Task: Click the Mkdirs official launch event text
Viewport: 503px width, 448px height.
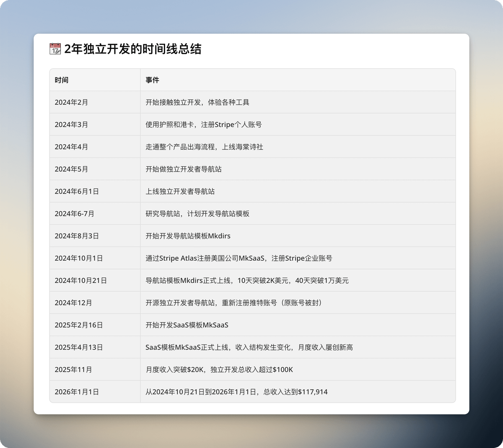Action: point(247,280)
